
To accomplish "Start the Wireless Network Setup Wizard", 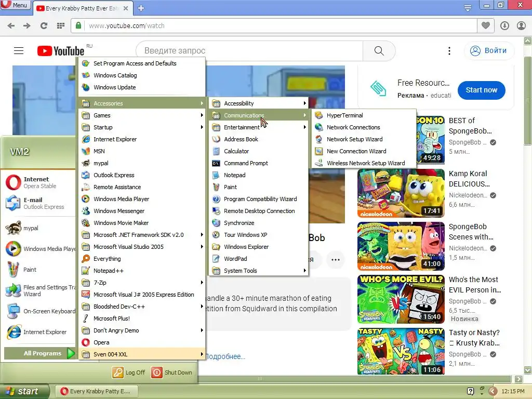I will click(363, 163).
